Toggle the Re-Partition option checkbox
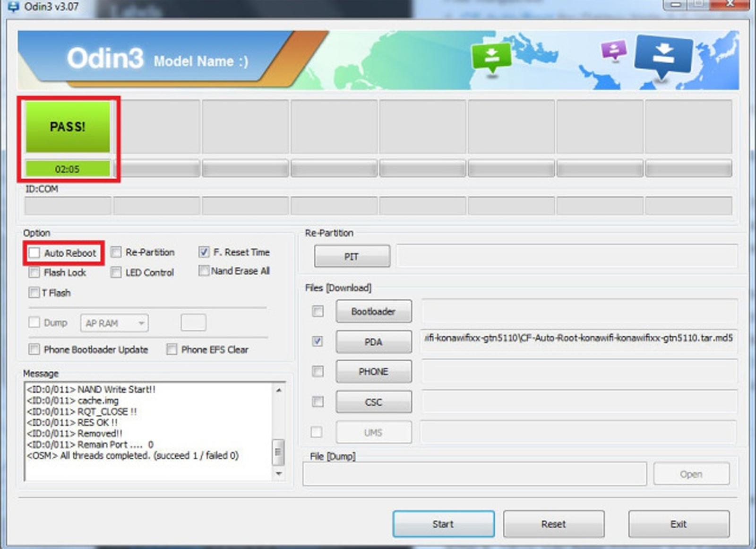The width and height of the screenshot is (756, 549). click(x=116, y=252)
